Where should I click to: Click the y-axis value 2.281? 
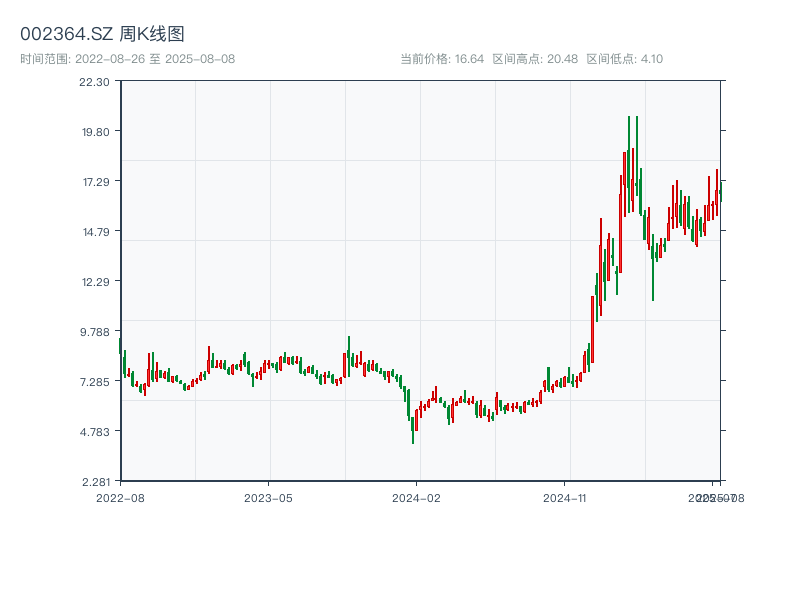click(96, 482)
